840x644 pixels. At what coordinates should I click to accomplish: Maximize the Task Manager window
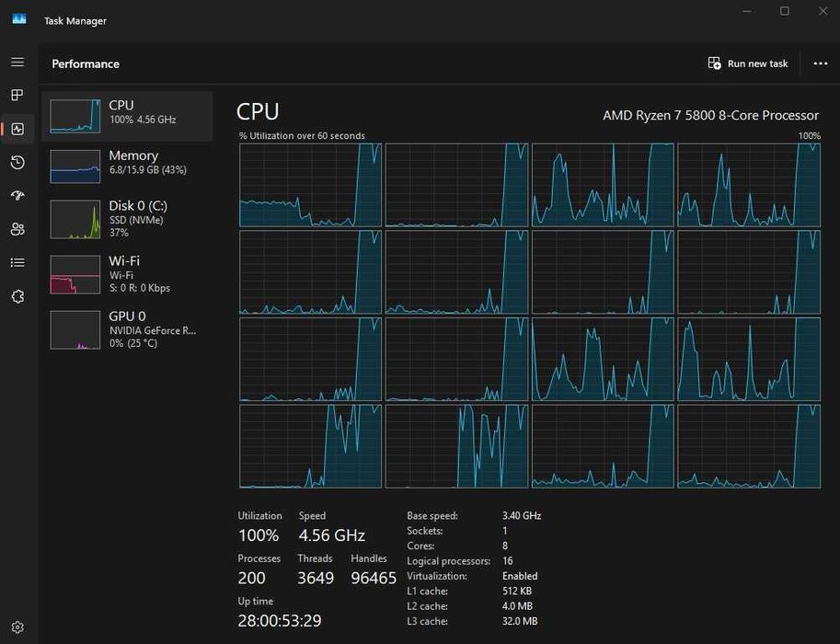pos(785,11)
